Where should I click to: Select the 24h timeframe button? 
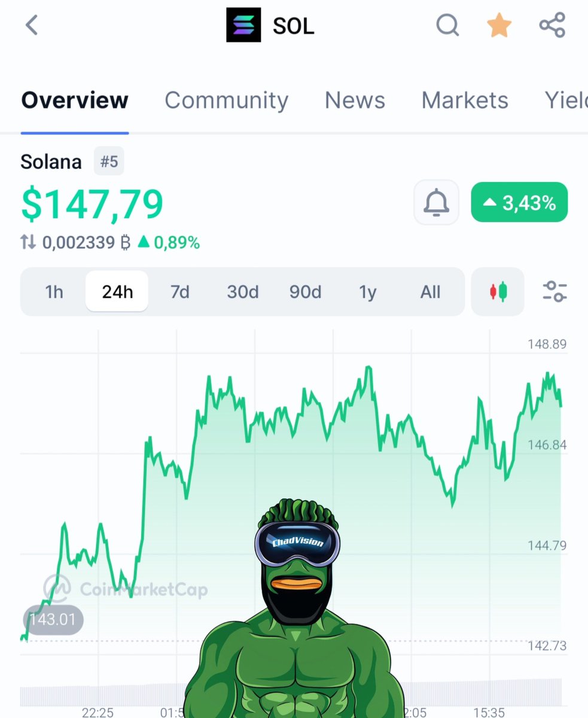[117, 291]
